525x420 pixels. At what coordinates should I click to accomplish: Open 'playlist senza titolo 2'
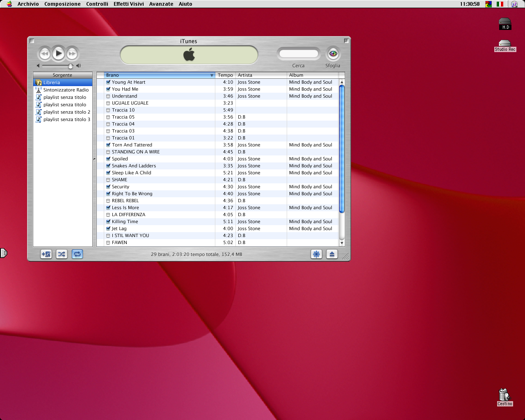pos(63,112)
